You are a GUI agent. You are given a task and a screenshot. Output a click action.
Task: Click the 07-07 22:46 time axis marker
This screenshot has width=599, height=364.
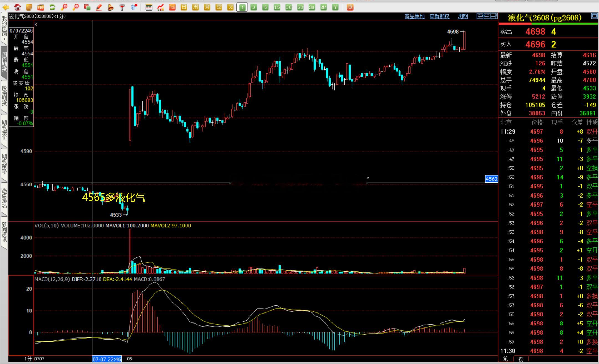pyautogui.click(x=107, y=359)
